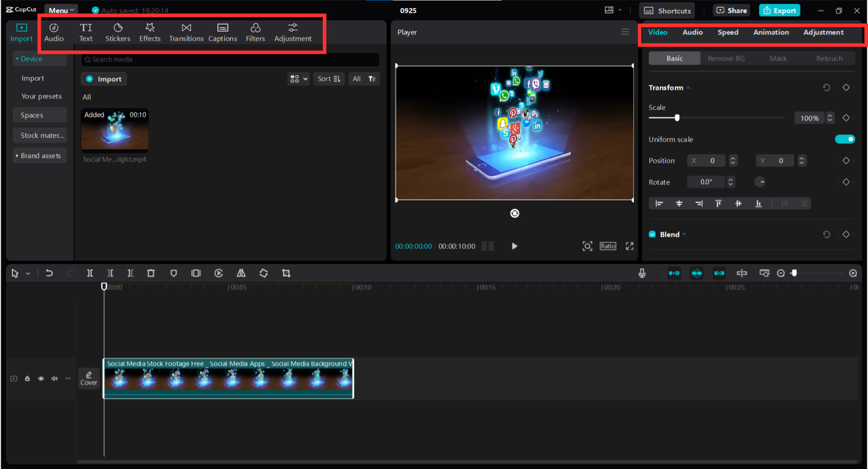The image size is (868, 469).
Task: Toggle linkage button in timeline toolbar
Action: point(719,273)
